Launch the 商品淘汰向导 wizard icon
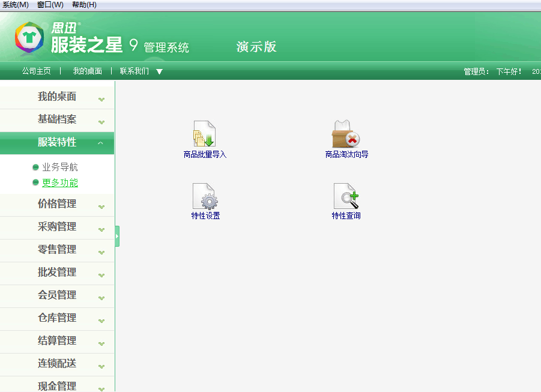 [346, 133]
